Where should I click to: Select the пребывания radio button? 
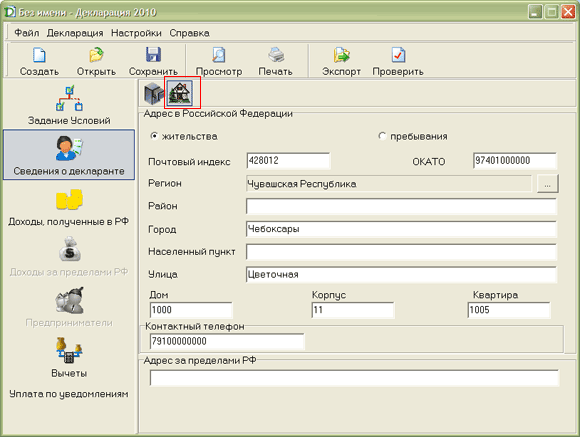[382, 136]
